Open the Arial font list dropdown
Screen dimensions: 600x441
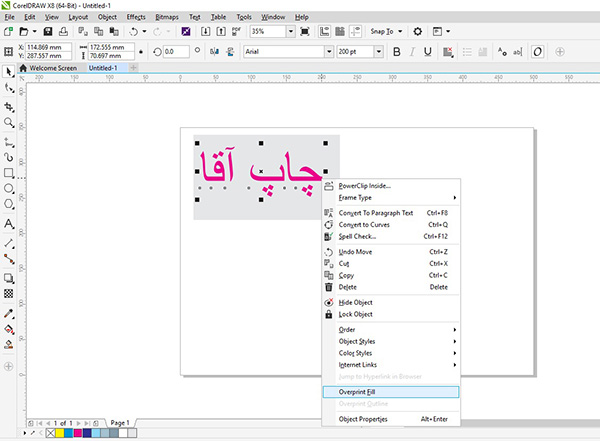click(x=329, y=52)
